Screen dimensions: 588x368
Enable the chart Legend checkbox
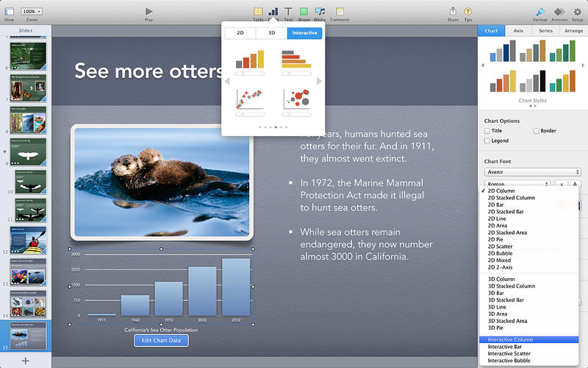tap(487, 141)
